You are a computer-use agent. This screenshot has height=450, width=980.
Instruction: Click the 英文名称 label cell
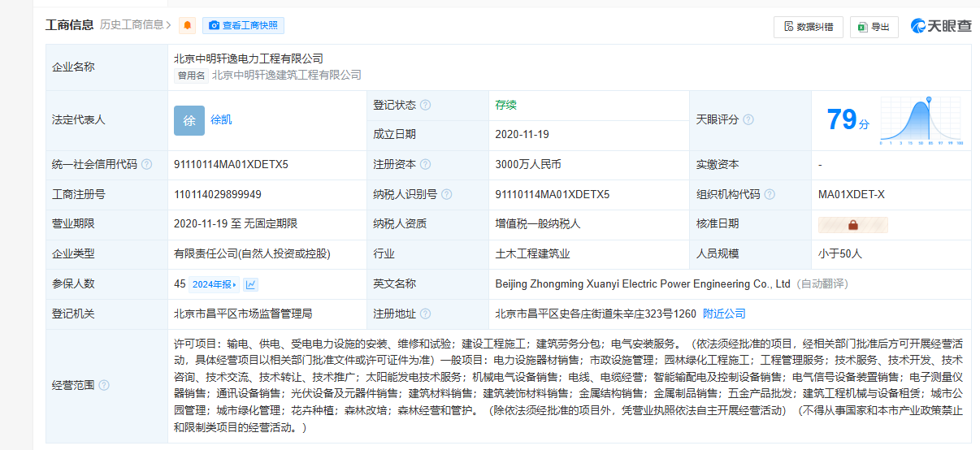point(427,284)
